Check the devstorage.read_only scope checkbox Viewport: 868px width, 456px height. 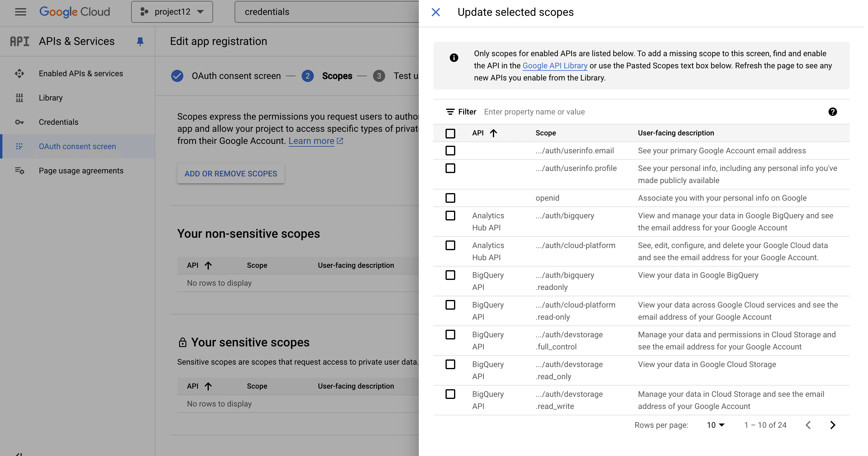(450, 364)
